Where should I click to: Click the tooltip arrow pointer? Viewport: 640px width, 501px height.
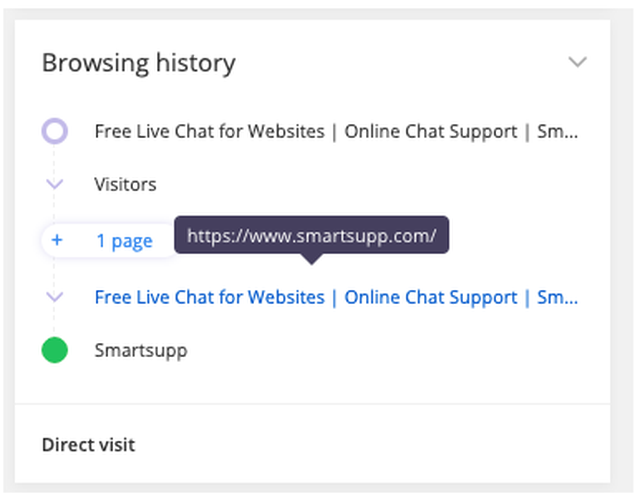[x=311, y=259]
